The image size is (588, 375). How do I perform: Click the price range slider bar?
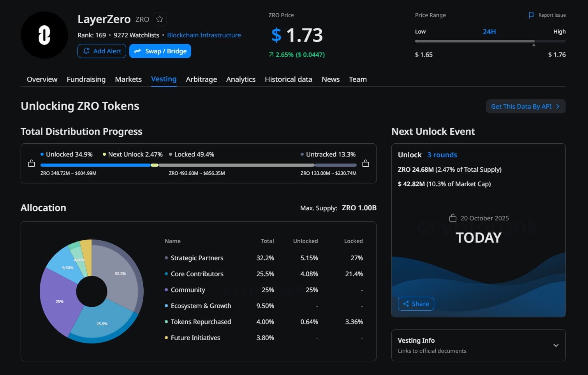pyautogui.click(x=490, y=41)
